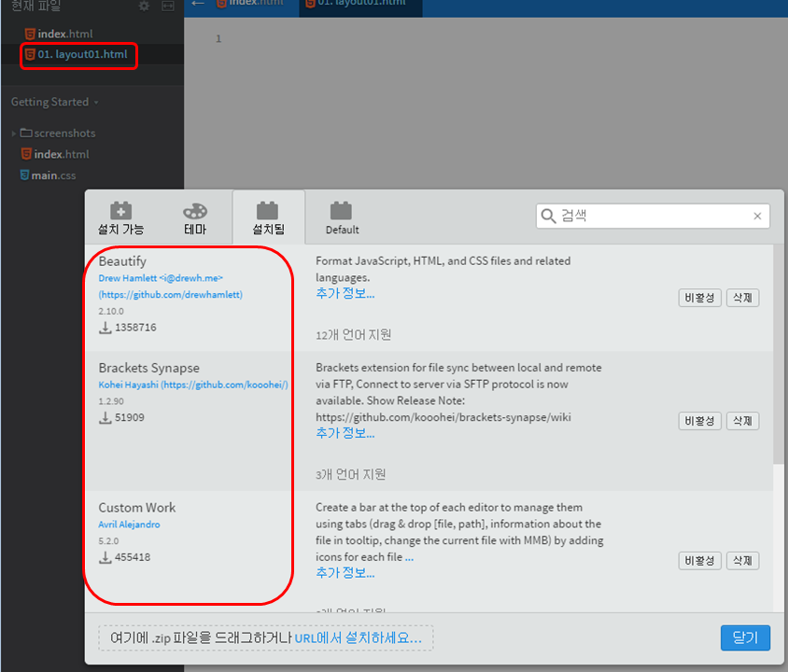Open Drew Hamlett author link
This screenshot has width=788, height=672.
click(x=161, y=278)
